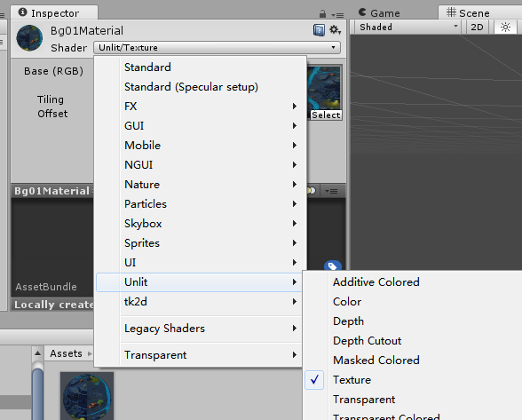
Task: Click the Assets breadcrumb folder
Action: (x=66, y=353)
